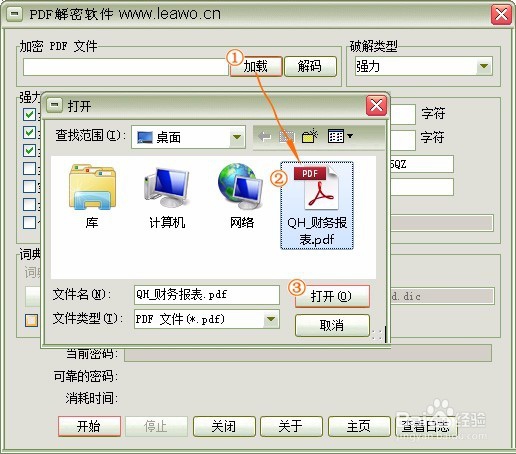516x454 pixels.
Task: Click the second 字符 length field
Action: pyautogui.click(x=403, y=141)
